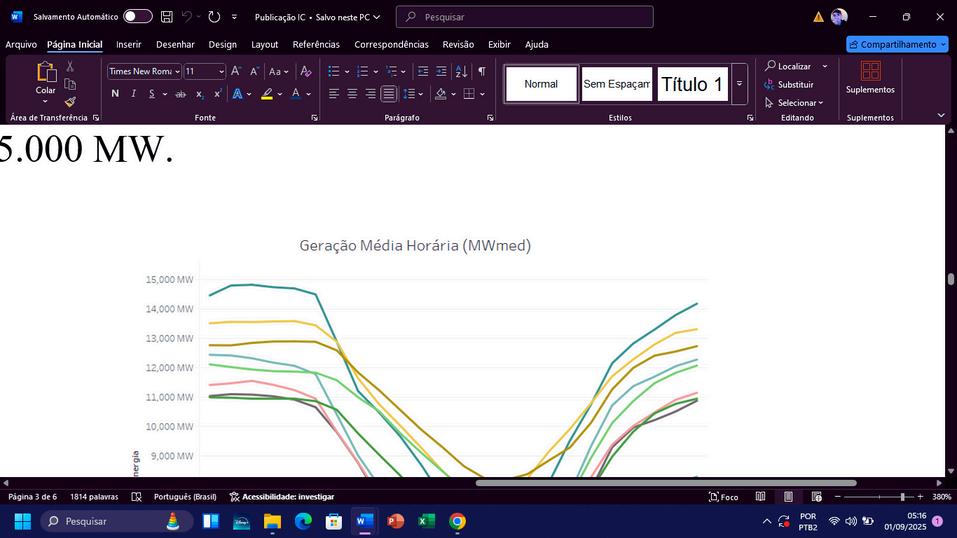Click the Foco mode button
The image size is (957, 538).
[724, 496]
